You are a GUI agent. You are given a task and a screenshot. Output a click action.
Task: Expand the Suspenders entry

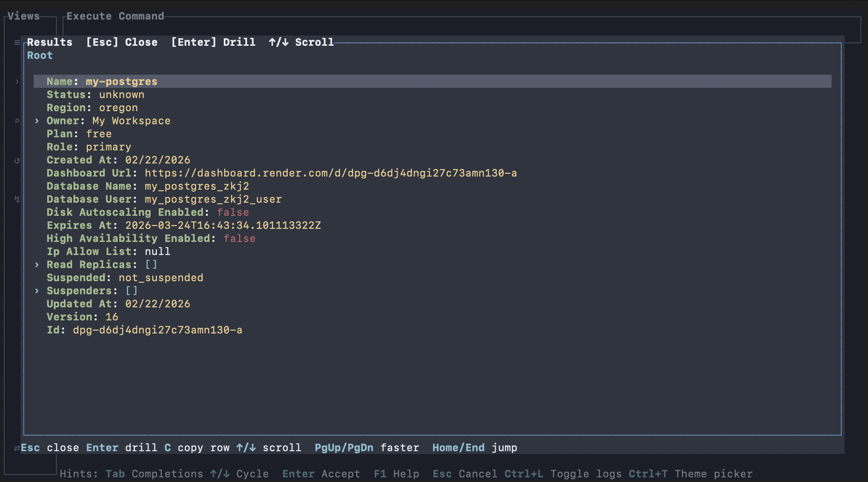point(37,291)
